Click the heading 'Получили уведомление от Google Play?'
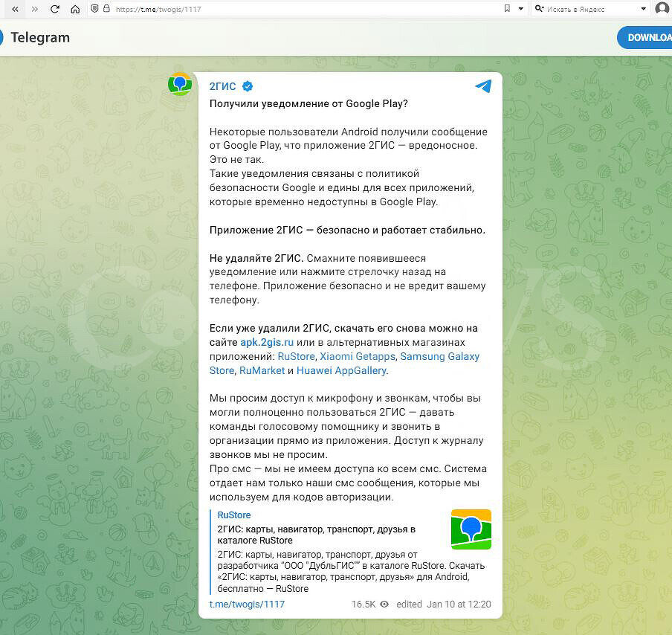672x635 pixels. 308,103
